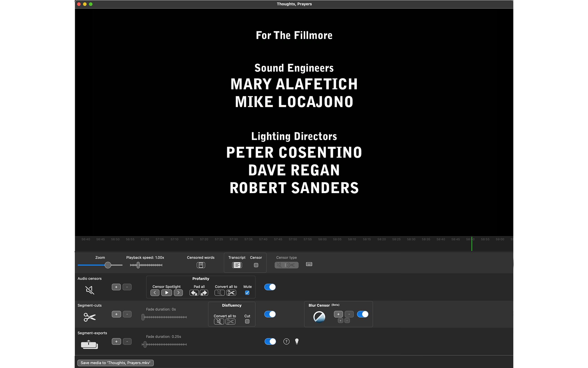Adjust Segment-cuts fade duration slider
Image resolution: width=588 pixels, height=368 pixels.
pyautogui.click(x=164, y=317)
